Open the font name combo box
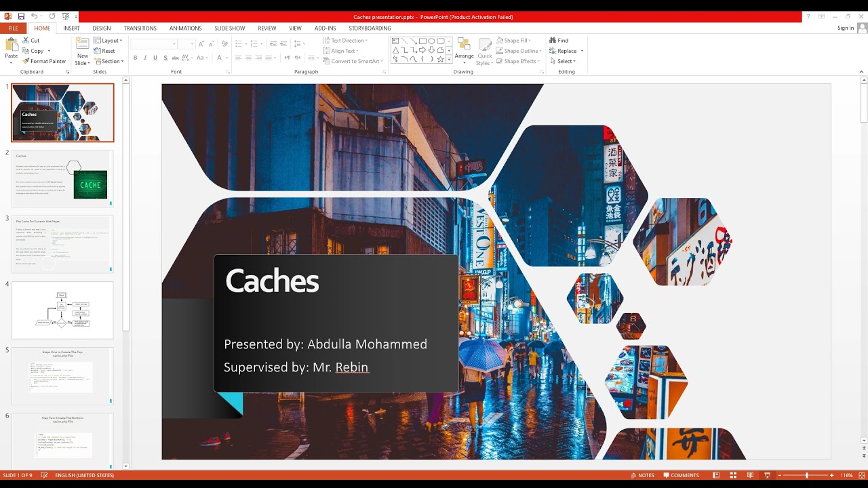Screen dimensions: 868x488 (x=154, y=44)
